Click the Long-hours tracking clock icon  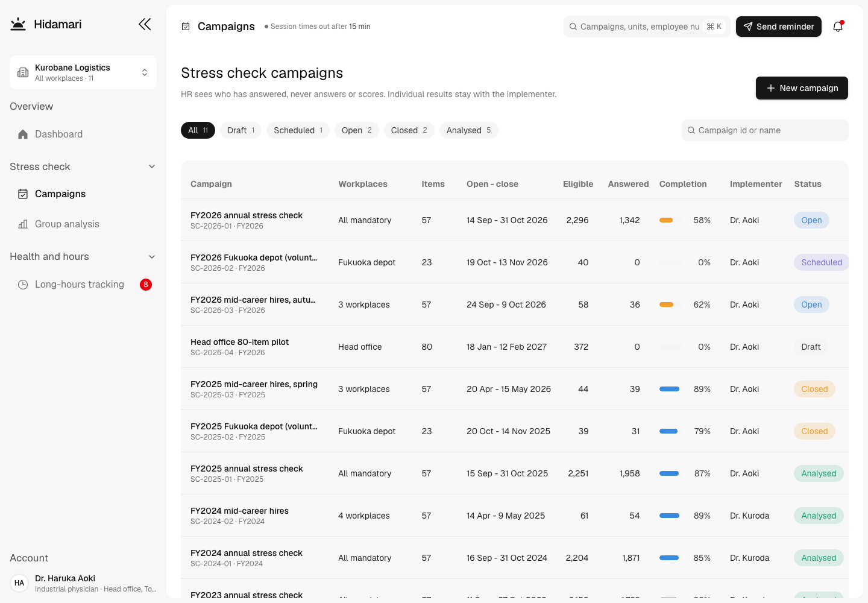click(23, 285)
